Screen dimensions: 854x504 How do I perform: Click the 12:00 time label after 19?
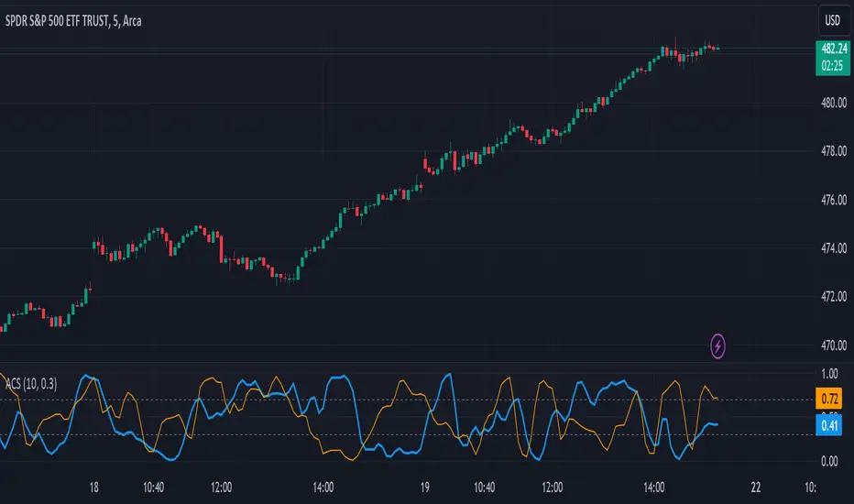pos(553,488)
